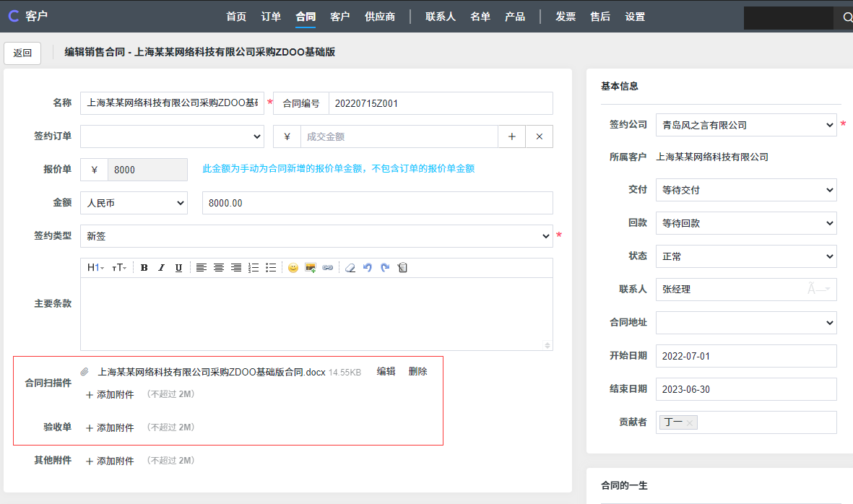This screenshot has width=853, height=504.
Task: Open the currency dropdown showing 人民币
Action: [x=134, y=203]
